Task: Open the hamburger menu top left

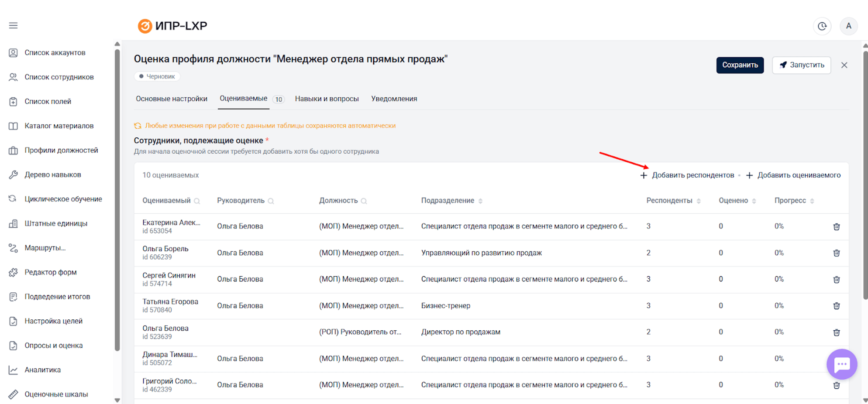Action: pyautogui.click(x=13, y=25)
